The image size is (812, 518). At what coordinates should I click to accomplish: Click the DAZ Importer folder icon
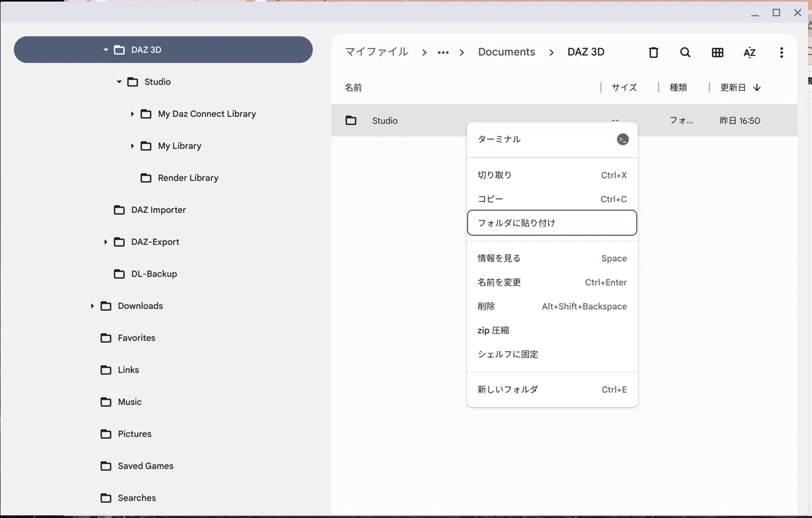(x=119, y=210)
